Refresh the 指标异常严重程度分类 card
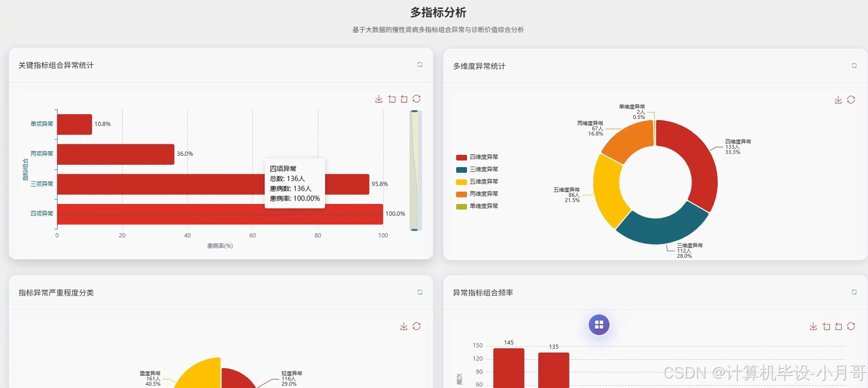 coord(419,292)
